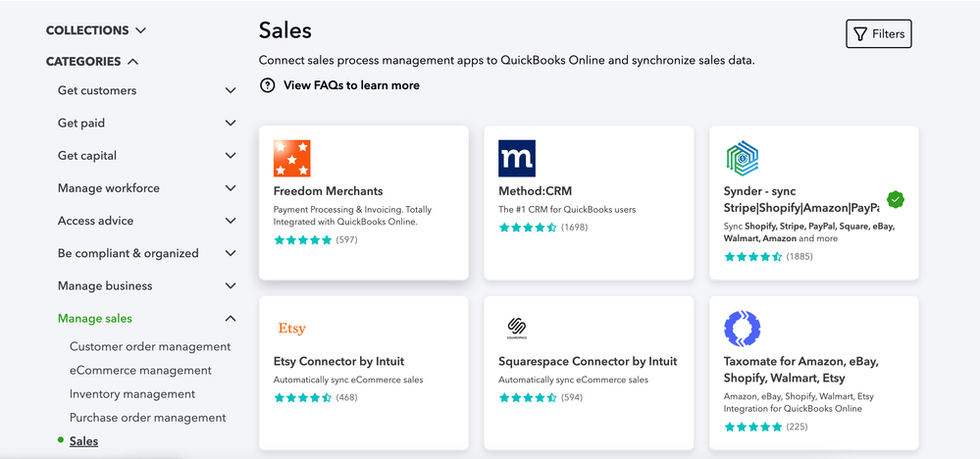
Task: Click the orange Etsy logo
Action: tap(291, 329)
